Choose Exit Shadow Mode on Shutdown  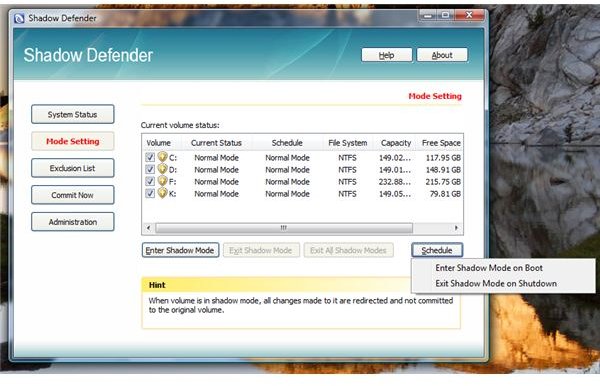(496, 283)
